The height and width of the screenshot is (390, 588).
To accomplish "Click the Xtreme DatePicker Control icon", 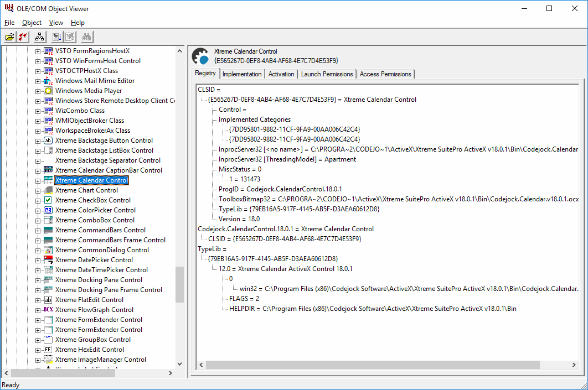I will pyautogui.click(x=48, y=260).
